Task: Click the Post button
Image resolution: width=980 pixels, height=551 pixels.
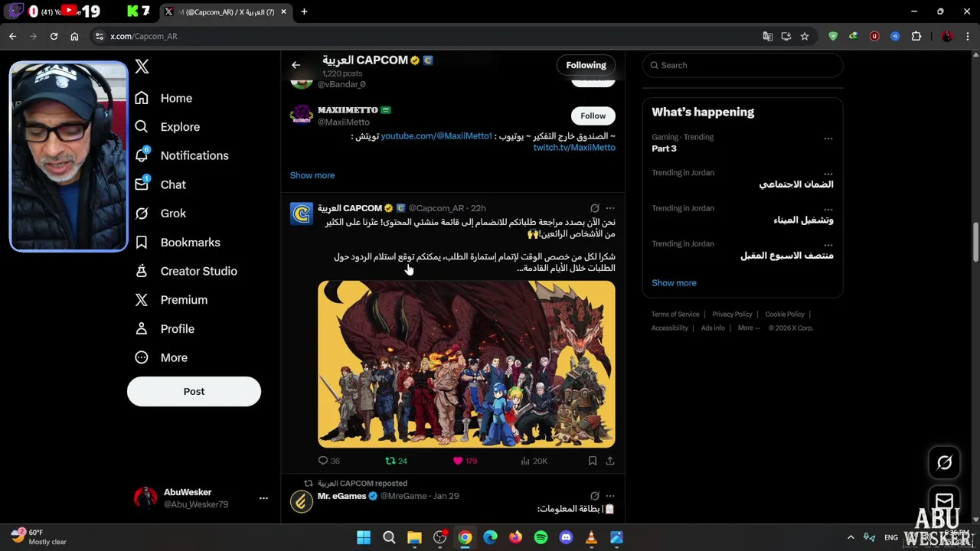Action: click(x=194, y=391)
